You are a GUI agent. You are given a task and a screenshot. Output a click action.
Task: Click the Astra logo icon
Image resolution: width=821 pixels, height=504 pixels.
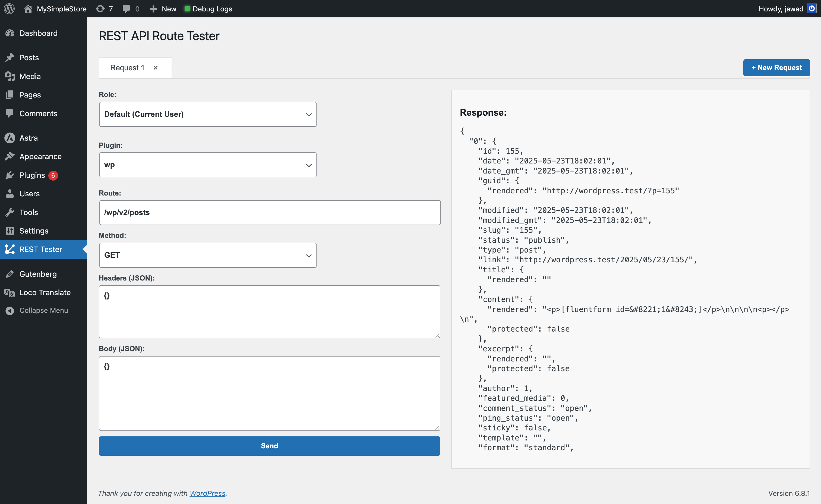click(10, 138)
